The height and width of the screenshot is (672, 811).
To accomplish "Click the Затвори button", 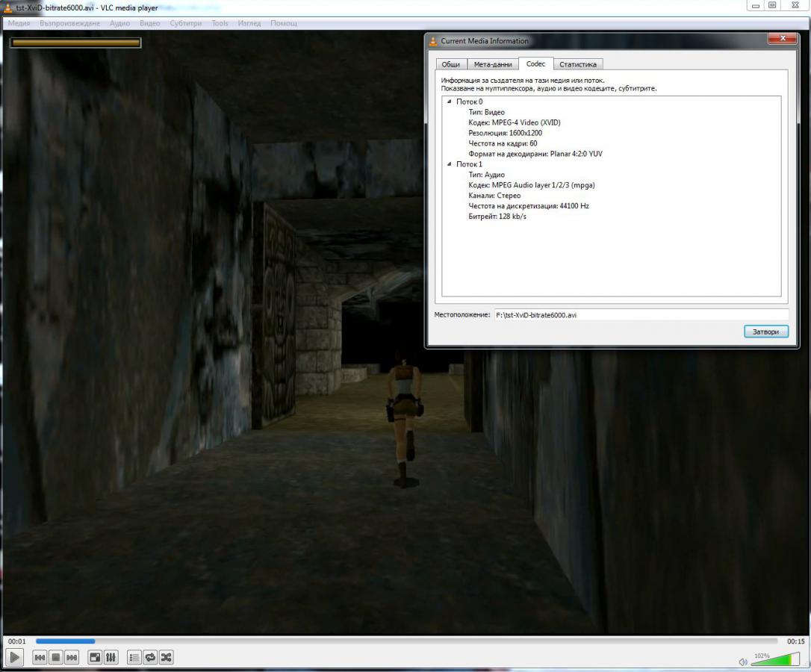I will click(766, 332).
